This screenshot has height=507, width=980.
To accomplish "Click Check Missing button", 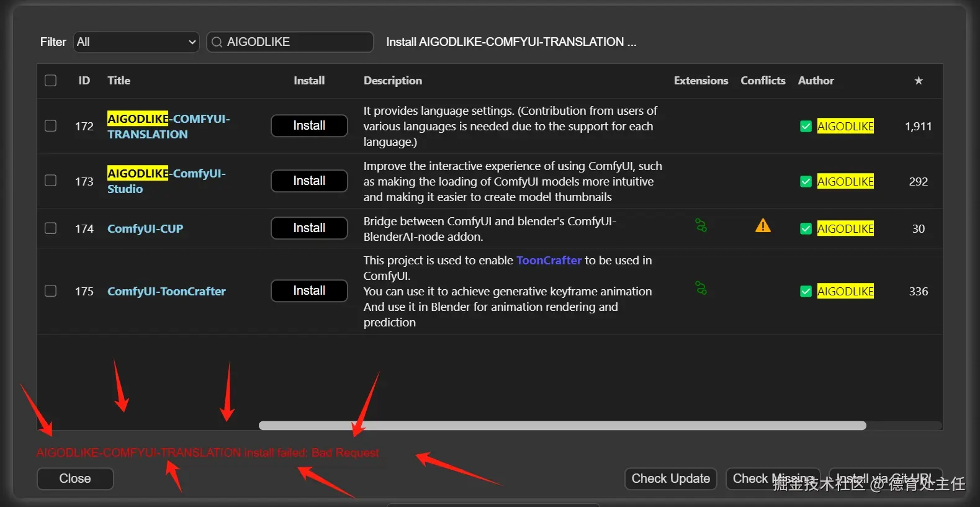I will (773, 478).
